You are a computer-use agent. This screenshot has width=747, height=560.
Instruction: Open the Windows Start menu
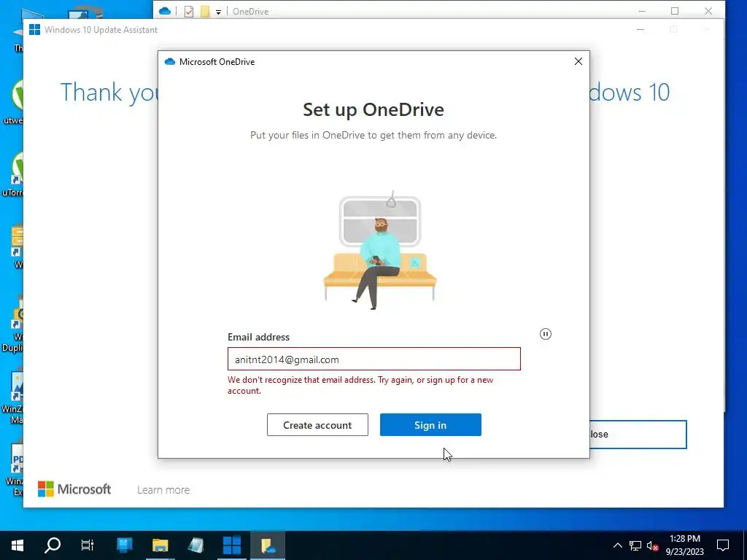tap(18, 545)
